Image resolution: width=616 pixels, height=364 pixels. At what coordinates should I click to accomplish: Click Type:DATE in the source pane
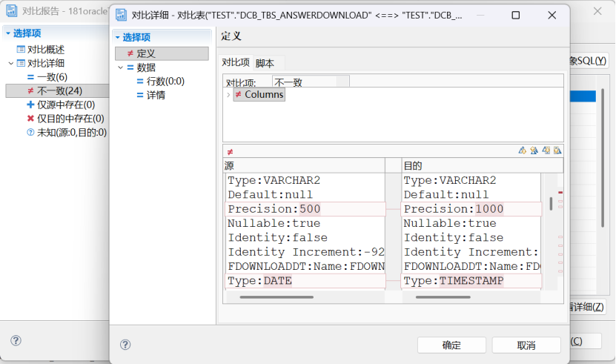pos(259,281)
